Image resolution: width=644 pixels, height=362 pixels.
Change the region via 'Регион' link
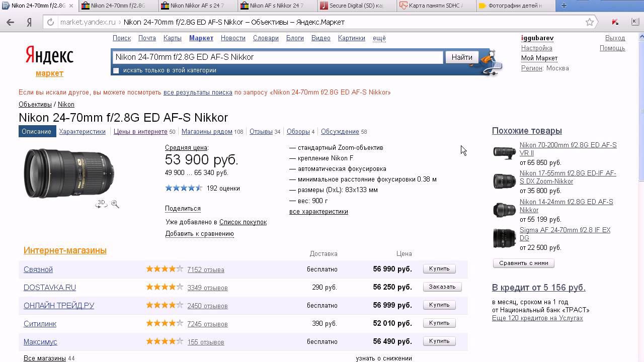pyautogui.click(x=532, y=68)
